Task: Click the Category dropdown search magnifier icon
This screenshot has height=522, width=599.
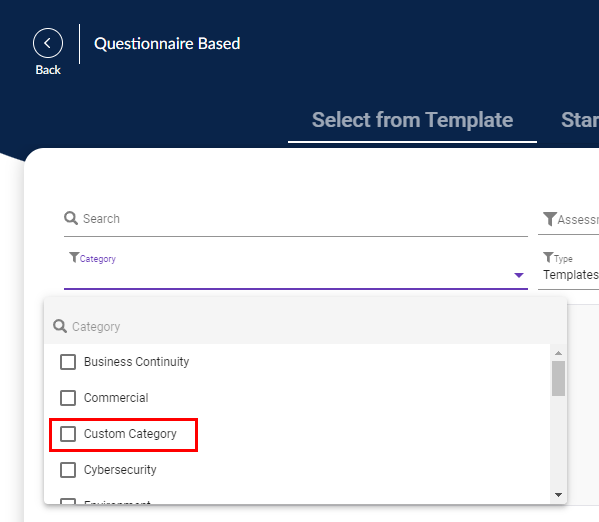Action: pos(60,326)
